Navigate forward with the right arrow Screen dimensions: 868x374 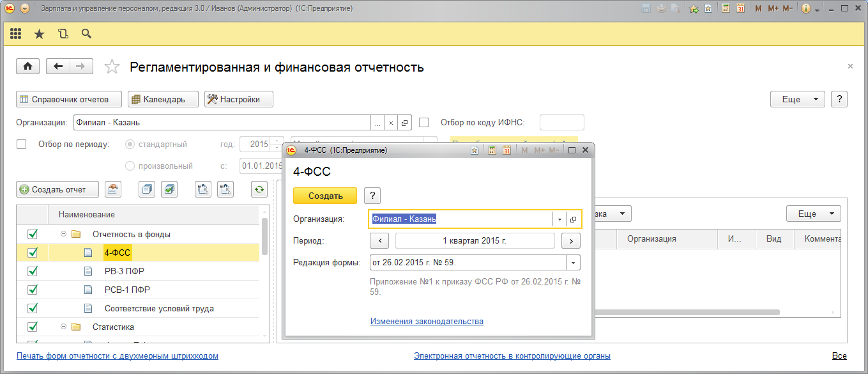click(x=81, y=66)
